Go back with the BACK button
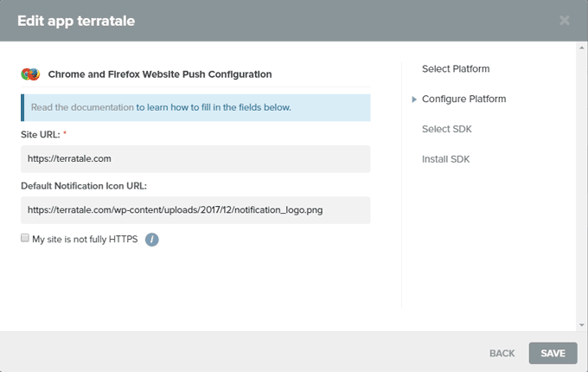This screenshot has width=588, height=372. (x=502, y=353)
